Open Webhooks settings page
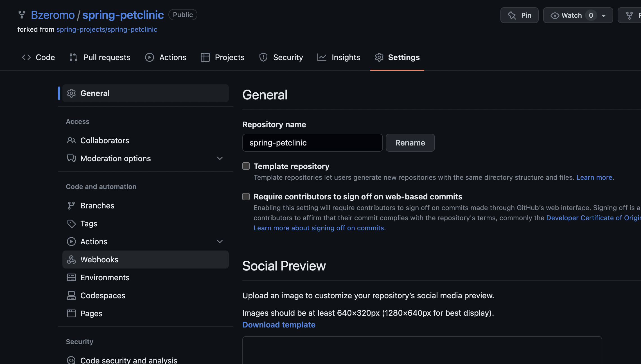This screenshot has width=641, height=364. [146, 260]
